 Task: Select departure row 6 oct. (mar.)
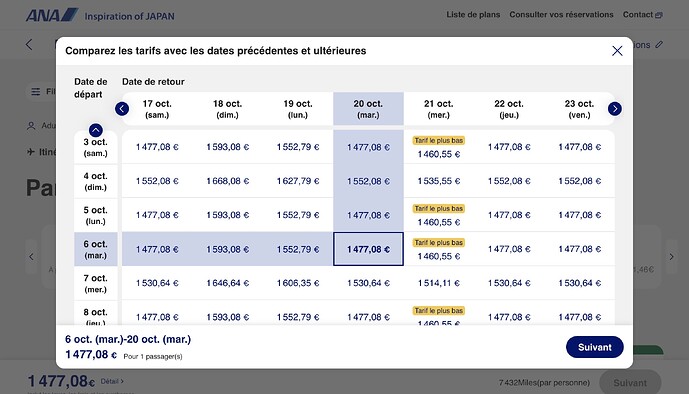tap(96, 249)
